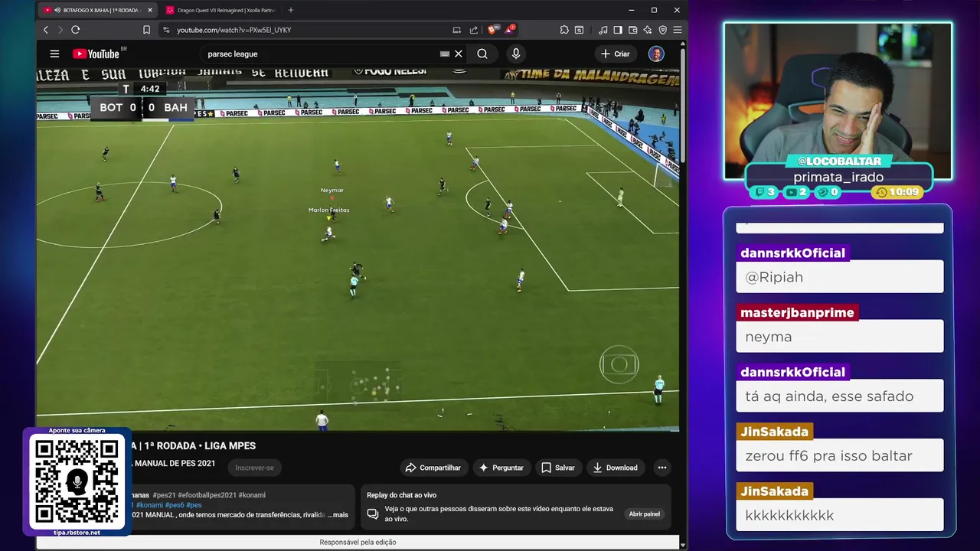The width and height of the screenshot is (980, 551).
Task: Click masterjbanprime username in chat
Action: click(797, 312)
